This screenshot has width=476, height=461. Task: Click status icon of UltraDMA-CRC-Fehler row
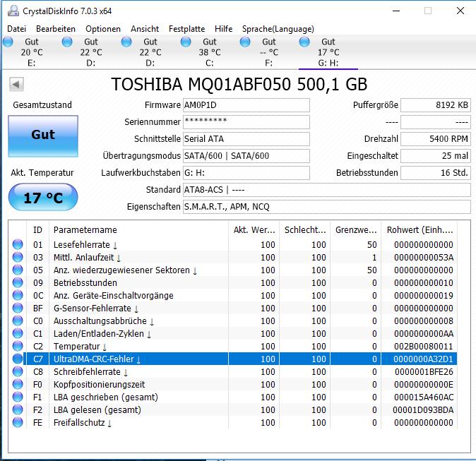pos(18,359)
